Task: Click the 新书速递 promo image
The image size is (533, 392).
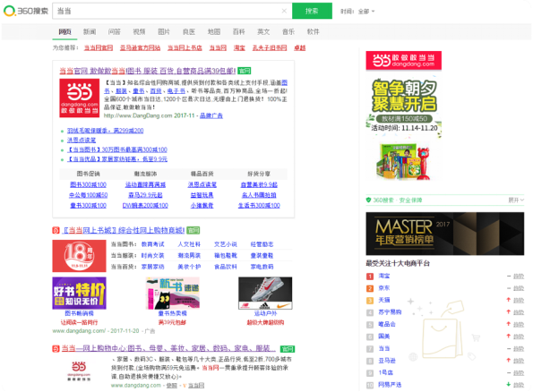Action: coord(172,293)
